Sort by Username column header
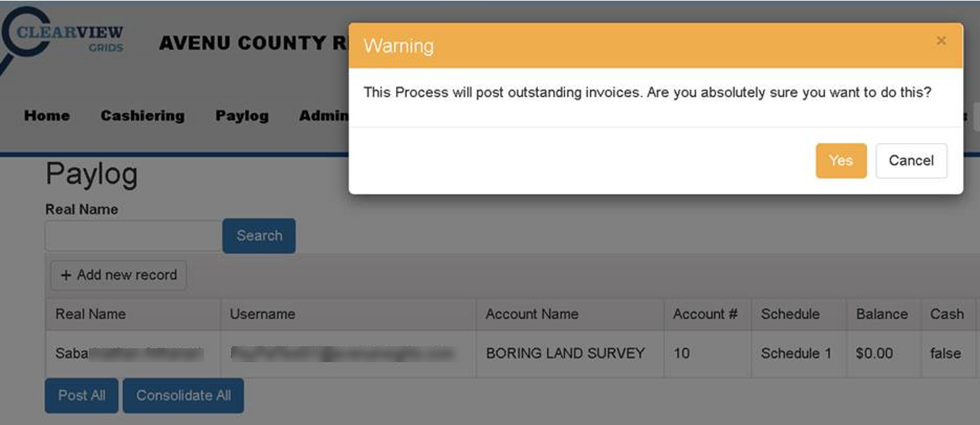 (263, 314)
